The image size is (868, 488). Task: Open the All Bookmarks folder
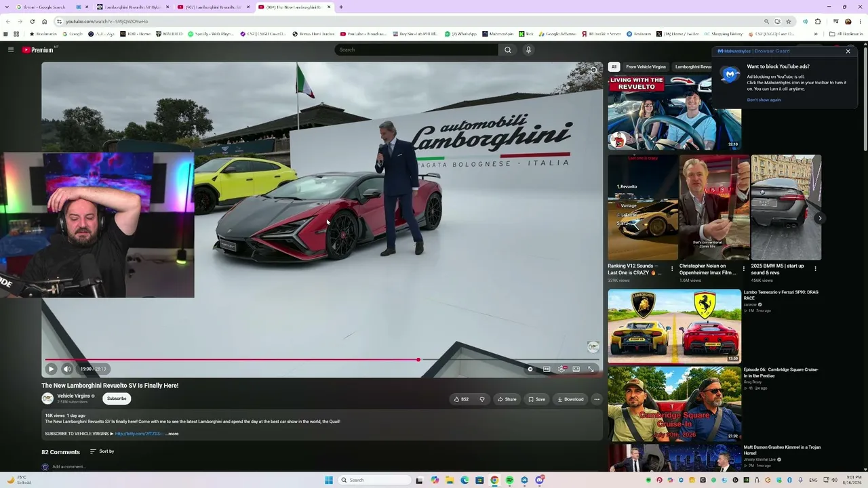click(x=845, y=34)
